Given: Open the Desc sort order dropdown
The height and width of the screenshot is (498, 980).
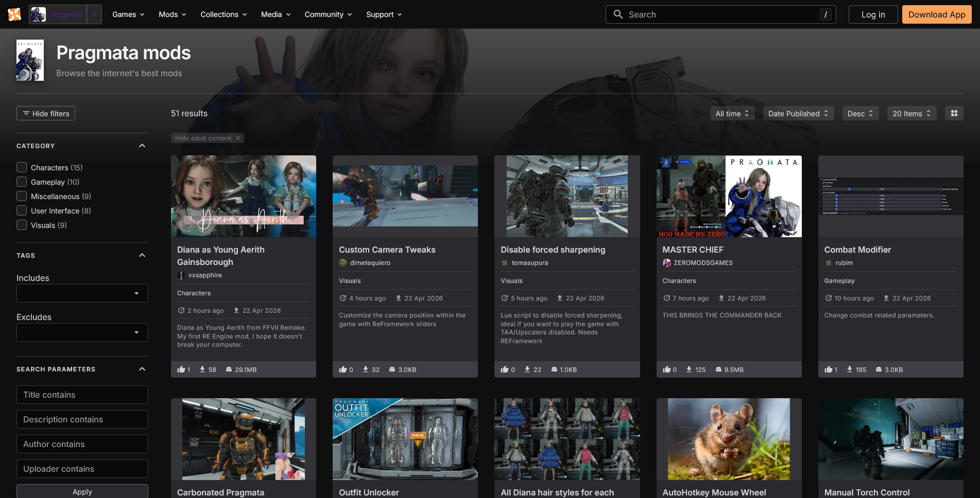Looking at the screenshot, I should coord(860,113).
